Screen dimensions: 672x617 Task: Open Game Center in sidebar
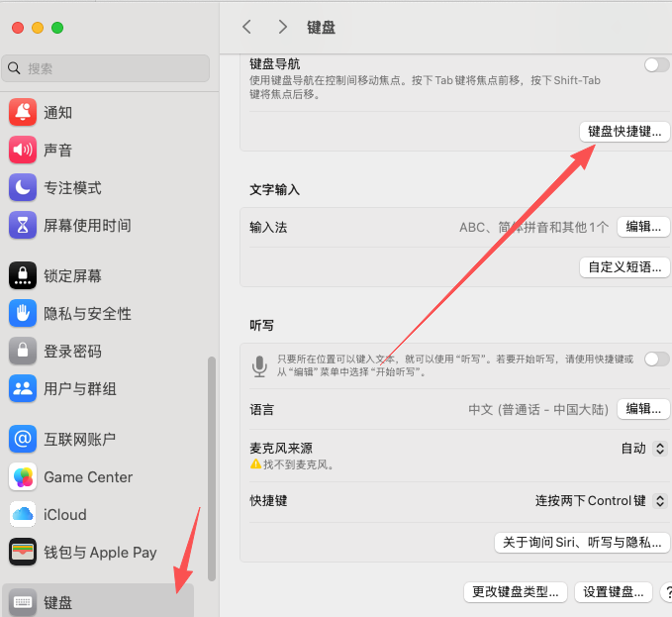coord(87,477)
